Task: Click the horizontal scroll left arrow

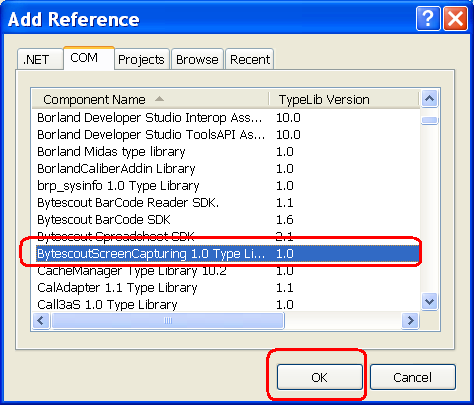Action: tap(41, 321)
